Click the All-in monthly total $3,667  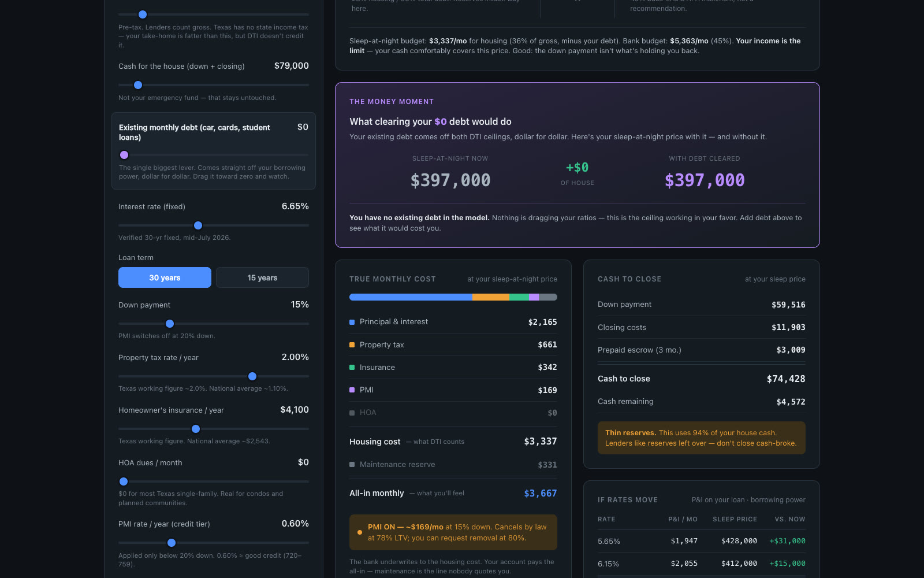[x=541, y=494]
